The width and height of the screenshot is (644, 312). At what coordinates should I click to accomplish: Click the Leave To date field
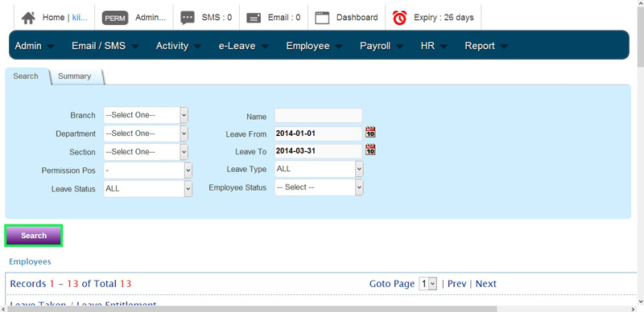click(319, 150)
